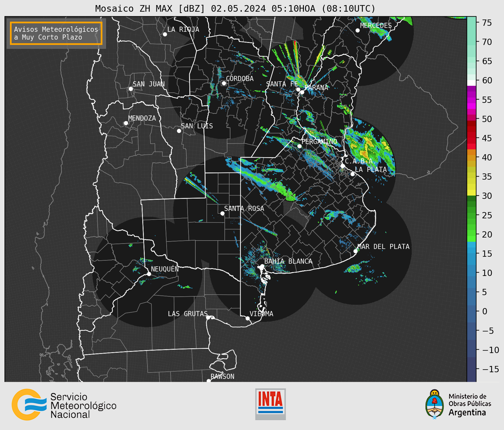Viewport: 504px width, 430px height.
Task: Click the NEUQUÉN label text
Action: [x=165, y=269]
